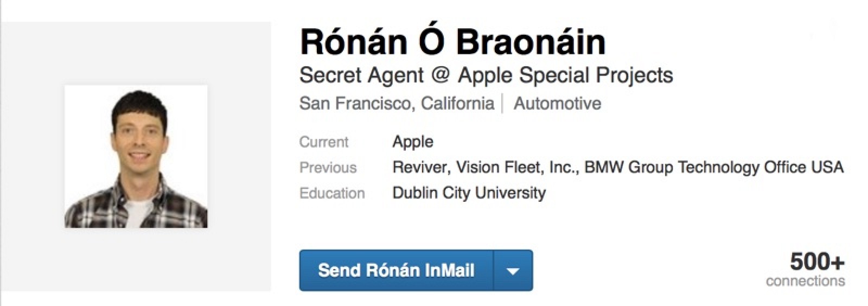Open the Automotive industry link
Screen dimensions: 868x306
(557, 103)
